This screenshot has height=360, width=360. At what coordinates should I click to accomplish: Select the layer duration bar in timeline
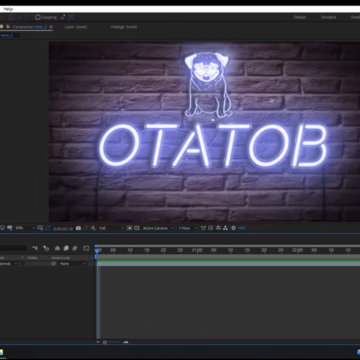pyautogui.click(x=228, y=264)
